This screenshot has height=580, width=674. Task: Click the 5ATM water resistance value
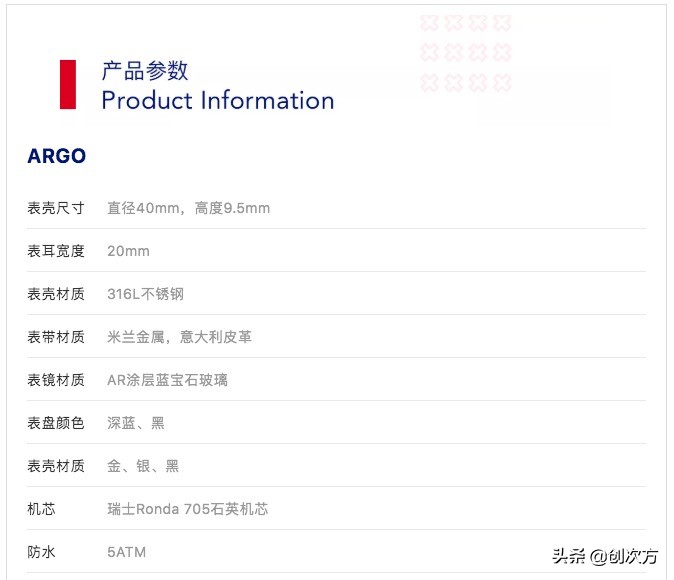coord(127,552)
